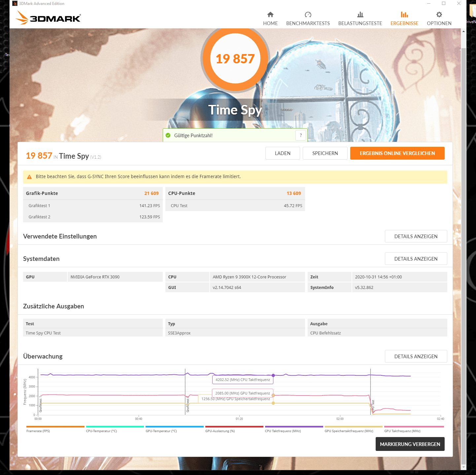Click the Ergebnisse results chart icon
Viewport: 476px width, 475px height.
(x=404, y=15)
